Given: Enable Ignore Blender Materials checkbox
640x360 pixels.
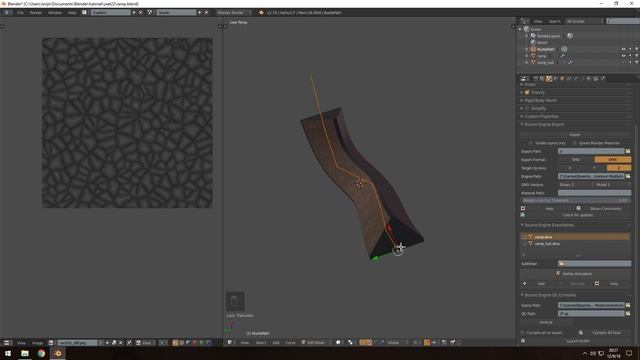Looking at the screenshot, I should 575,143.
